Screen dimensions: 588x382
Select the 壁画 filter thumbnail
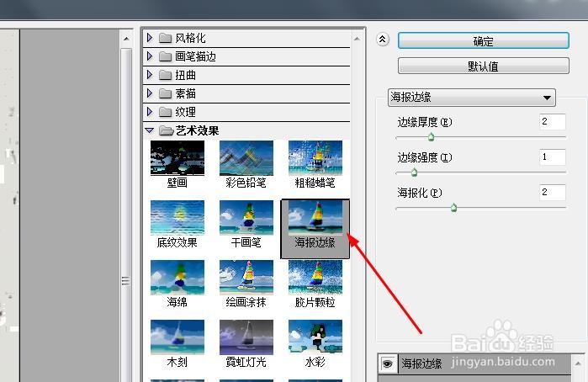tap(177, 158)
